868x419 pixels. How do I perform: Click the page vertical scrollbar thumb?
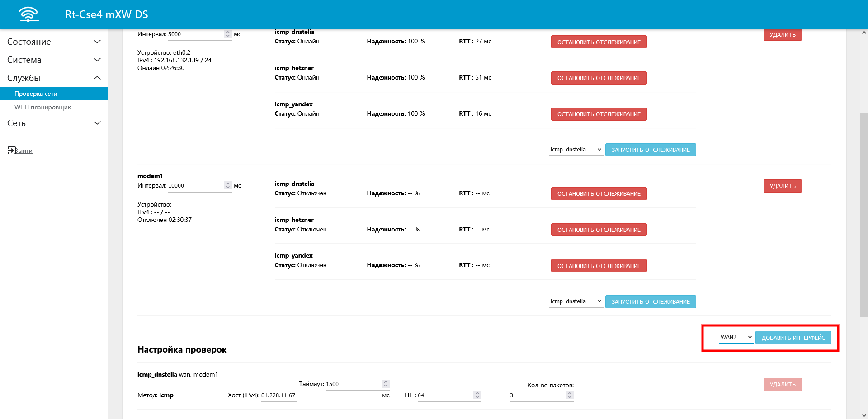(863, 215)
